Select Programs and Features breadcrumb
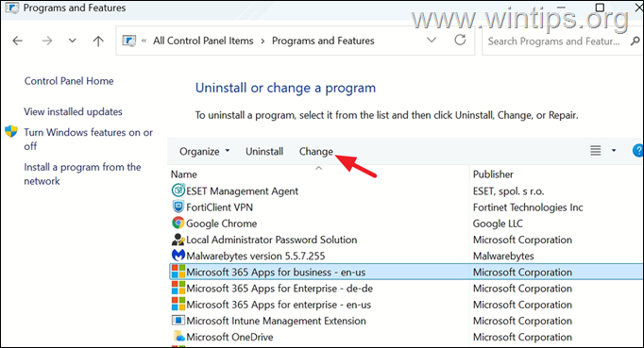This screenshot has height=348, width=644. [323, 41]
